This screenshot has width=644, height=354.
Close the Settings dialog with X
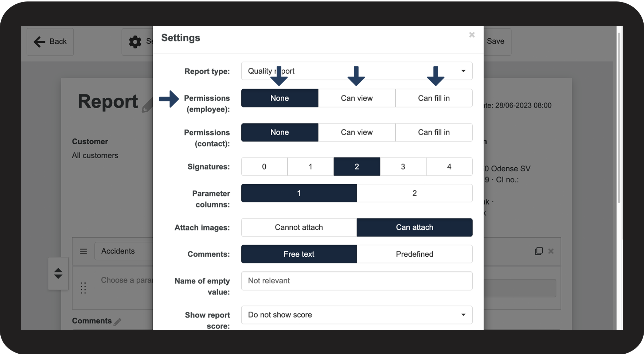click(472, 35)
